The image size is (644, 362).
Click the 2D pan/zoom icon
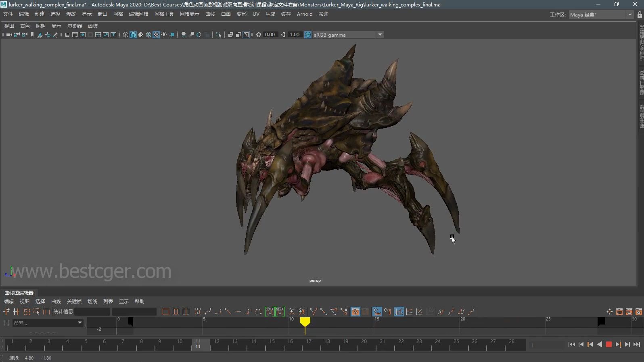pyautogui.click(x=48, y=35)
